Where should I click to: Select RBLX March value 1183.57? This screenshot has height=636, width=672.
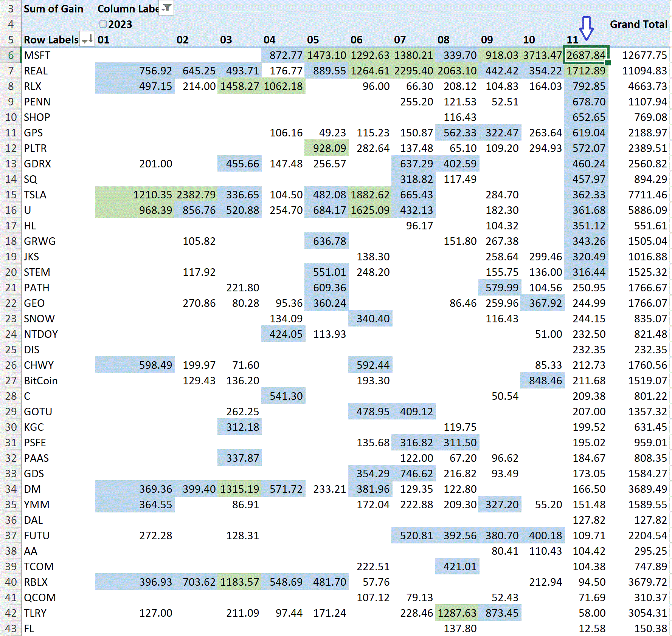pyautogui.click(x=239, y=582)
